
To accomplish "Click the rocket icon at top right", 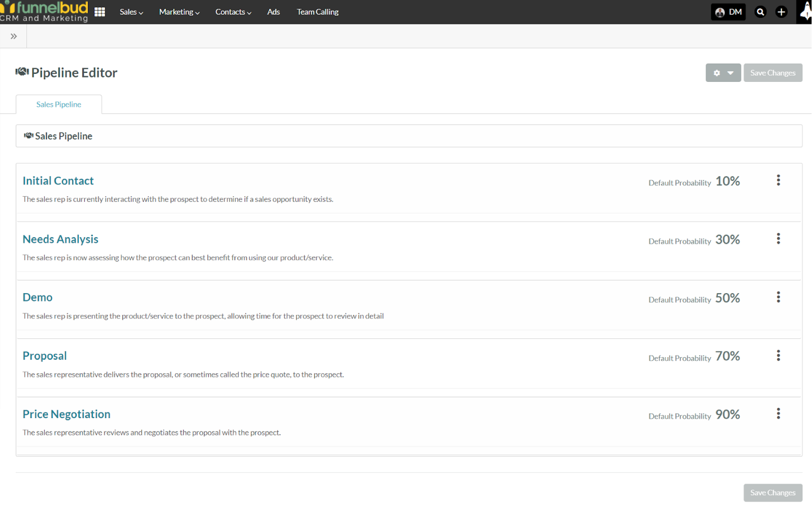I will tap(805, 12).
